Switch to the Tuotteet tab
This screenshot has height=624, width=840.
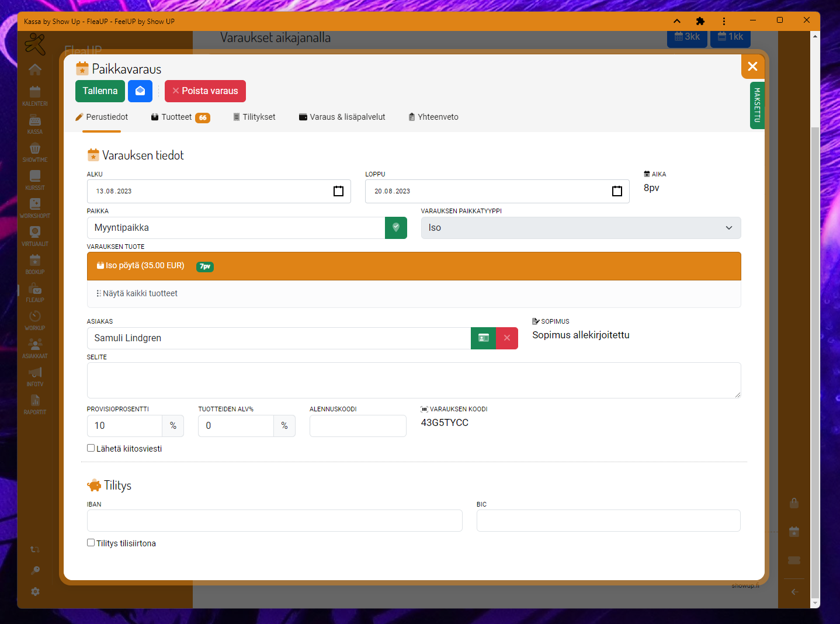[x=177, y=117]
